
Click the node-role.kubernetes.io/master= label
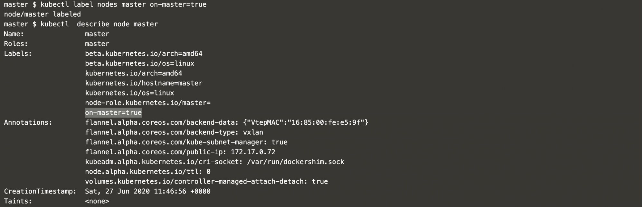[x=148, y=103]
